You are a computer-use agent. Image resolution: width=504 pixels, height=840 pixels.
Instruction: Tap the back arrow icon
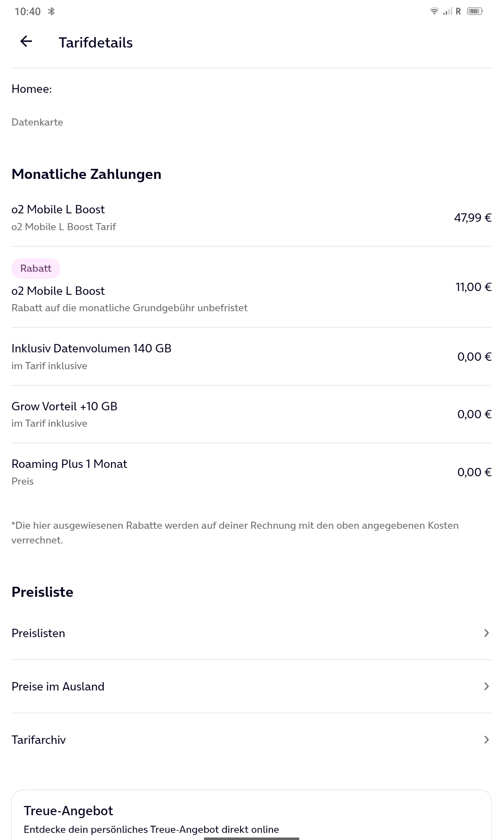click(x=26, y=41)
